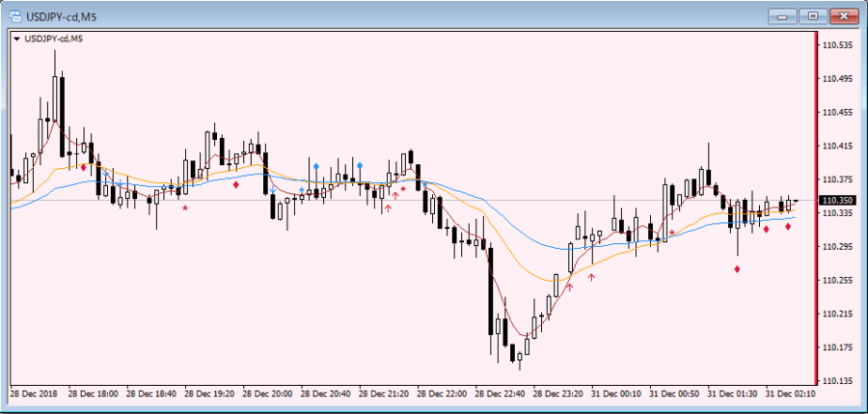The image size is (868, 414).
Task: Close the USDJPY-cd,M5 chart window
Action: (844, 16)
